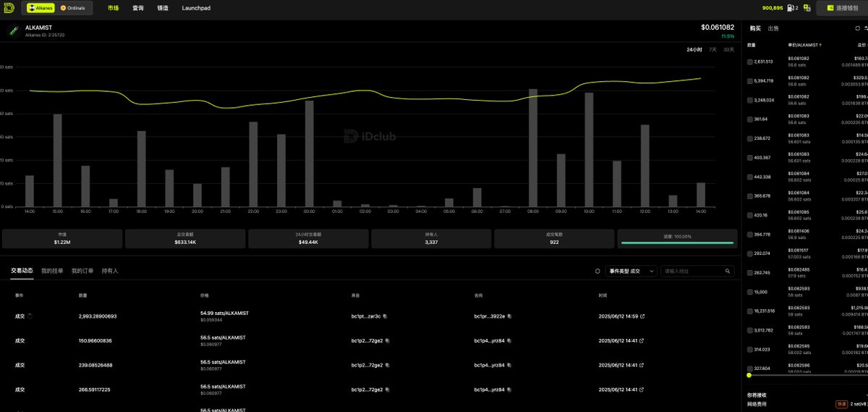
Task: Click the 08:00 volume bar in chart
Action: pos(533,148)
